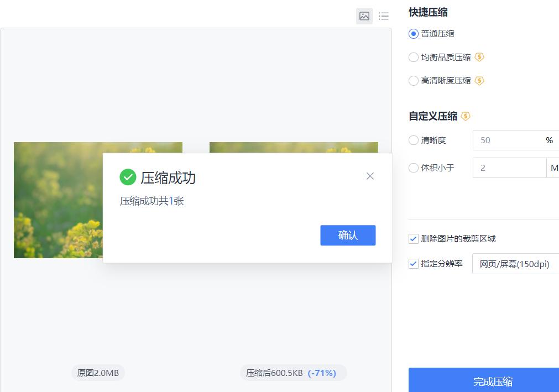Open the 网页/屏幕(150dpi) resolution dropdown
Image resolution: width=559 pixels, height=392 pixels.
(514, 264)
